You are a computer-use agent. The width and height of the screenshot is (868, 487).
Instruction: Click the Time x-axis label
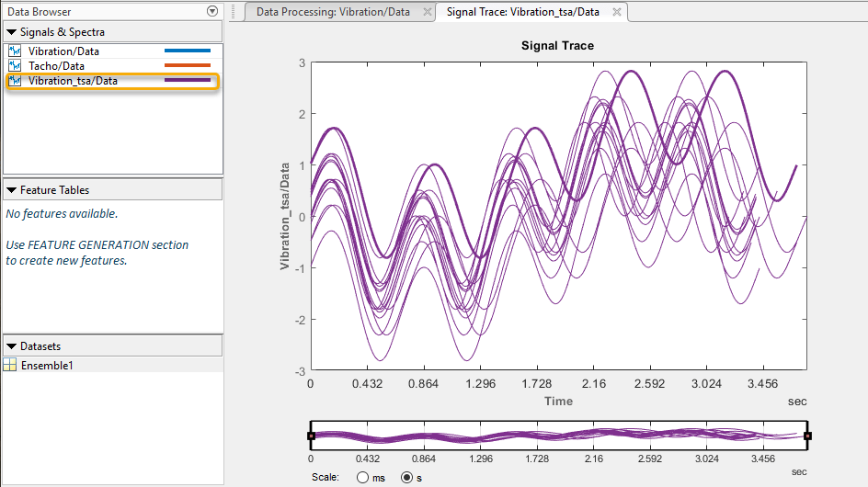point(558,402)
